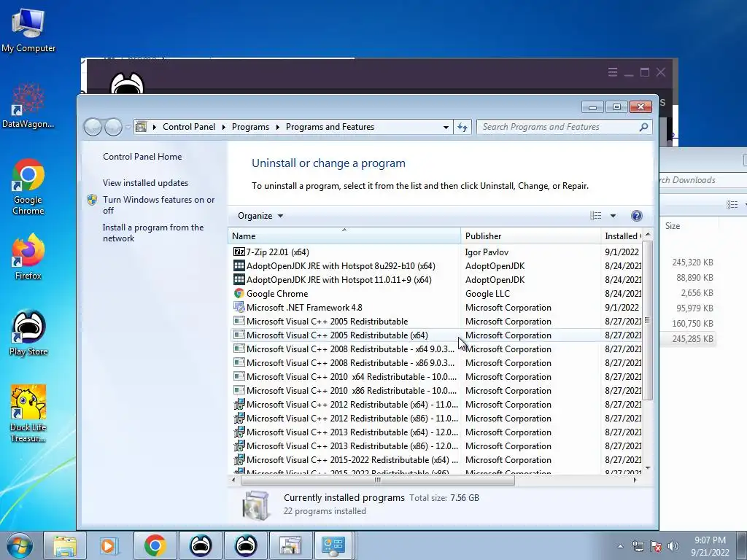Open File Explorer from the taskbar
This screenshot has height=560, width=747.
pos(65,545)
